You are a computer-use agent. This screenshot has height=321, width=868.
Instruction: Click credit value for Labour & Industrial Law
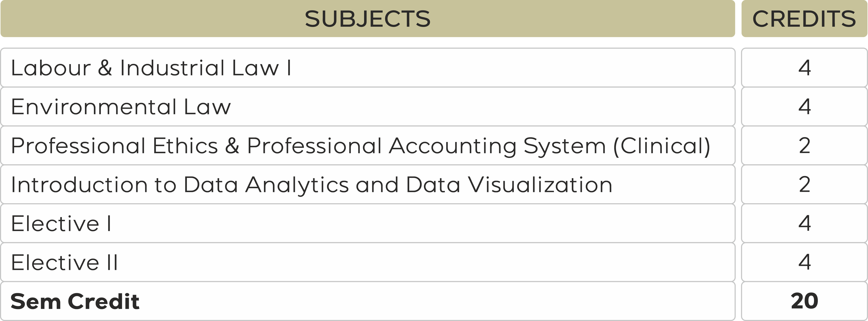point(804,68)
